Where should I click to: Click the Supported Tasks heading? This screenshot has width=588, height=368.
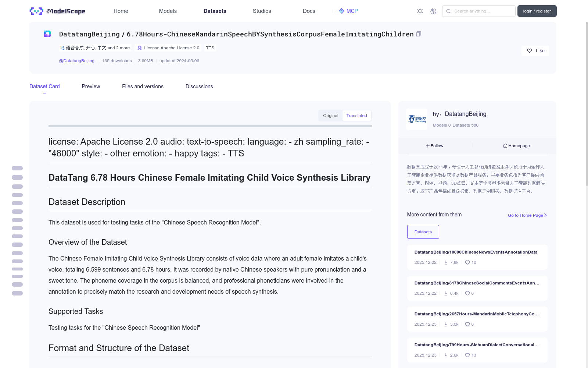pyautogui.click(x=76, y=311)
